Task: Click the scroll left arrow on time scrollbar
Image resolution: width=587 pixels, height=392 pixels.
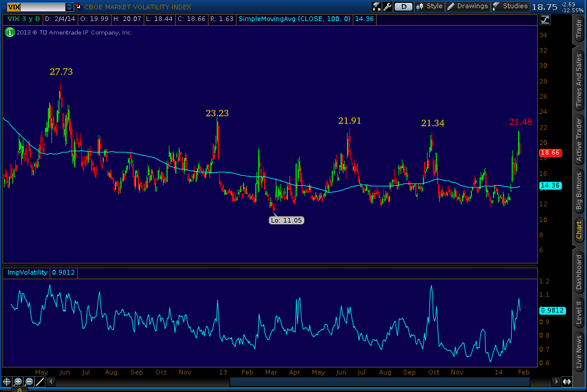Action: 51,381
